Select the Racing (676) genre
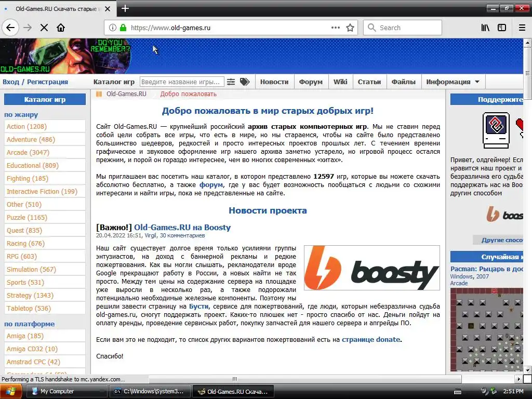The width and height of the screenshot is (532, 399). point(45,244)
